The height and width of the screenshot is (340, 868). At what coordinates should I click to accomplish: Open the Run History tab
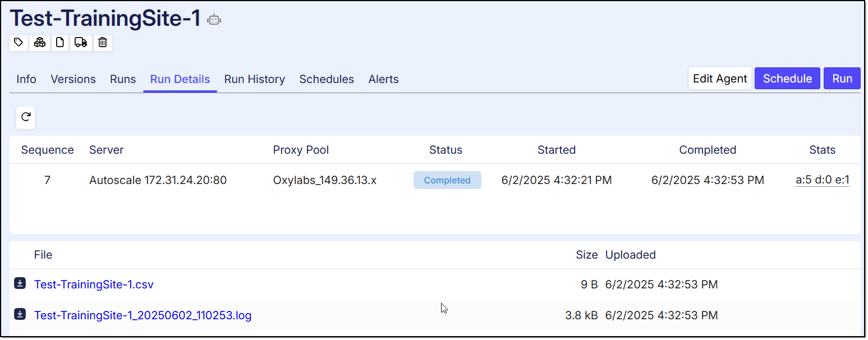click(254, 79)
